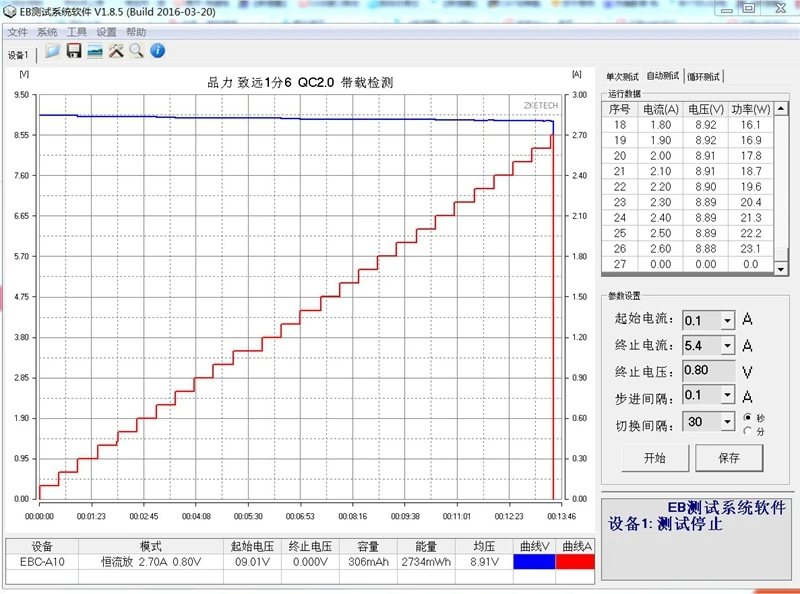Open the 帮助 menu

point(136,32)
